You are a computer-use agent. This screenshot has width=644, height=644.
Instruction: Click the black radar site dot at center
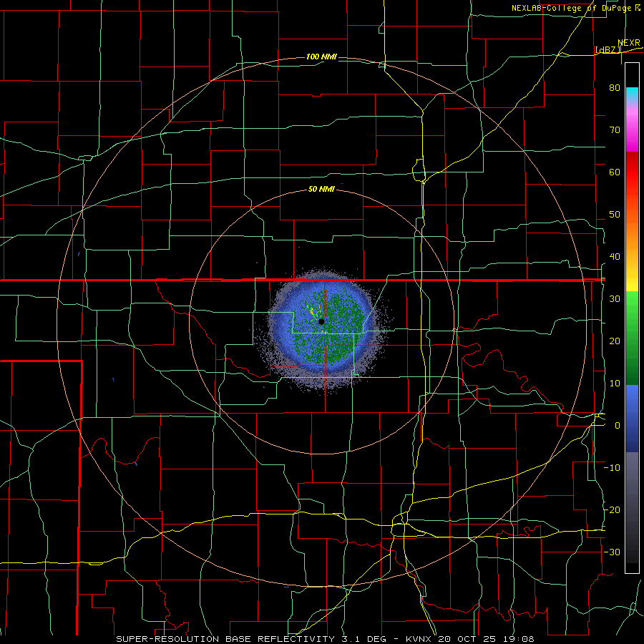coord(321,321)
